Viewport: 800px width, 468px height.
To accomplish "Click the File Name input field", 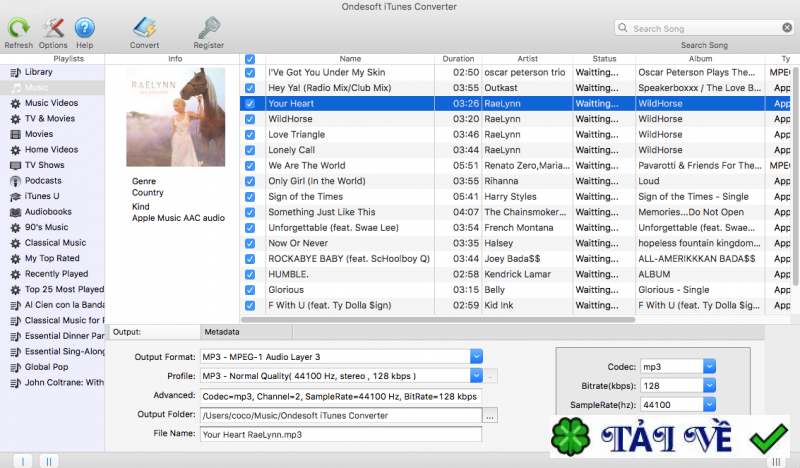I will (x=341, y=435).
